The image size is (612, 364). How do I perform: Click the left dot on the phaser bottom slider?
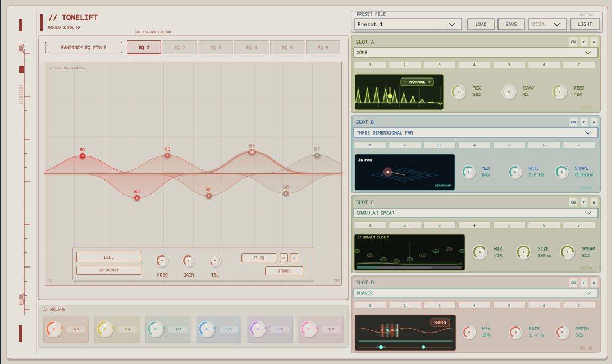(381, 347)
